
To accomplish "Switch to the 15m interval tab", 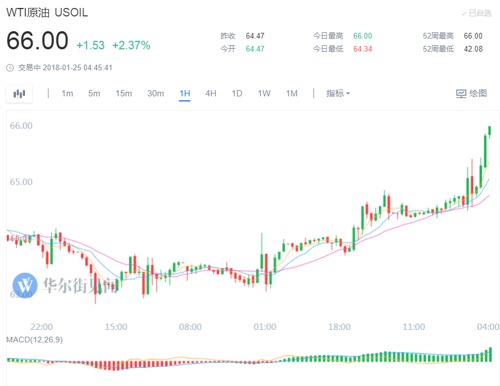I will pos(124,93).
